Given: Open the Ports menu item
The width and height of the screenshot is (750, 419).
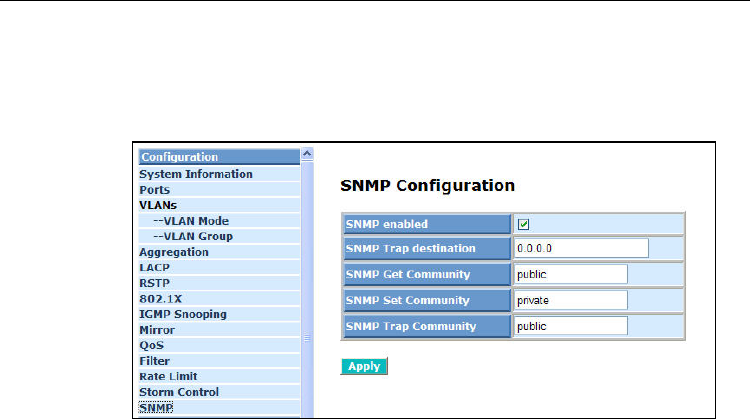Looking at the screenshot, I should [155, 189].
